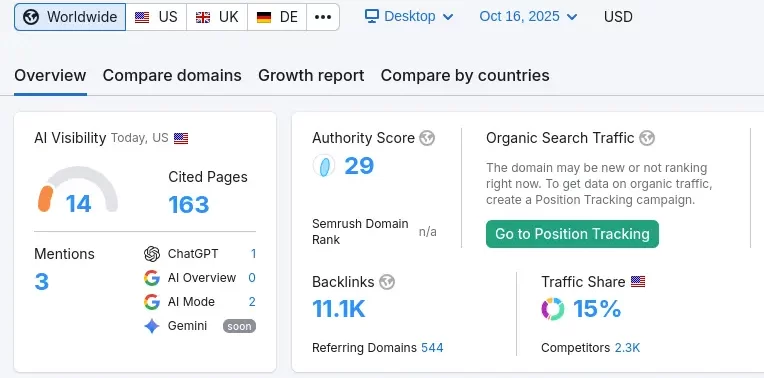Open more countries ellipsis menu
The image size is (764, 378).
(x=323, y=17)
